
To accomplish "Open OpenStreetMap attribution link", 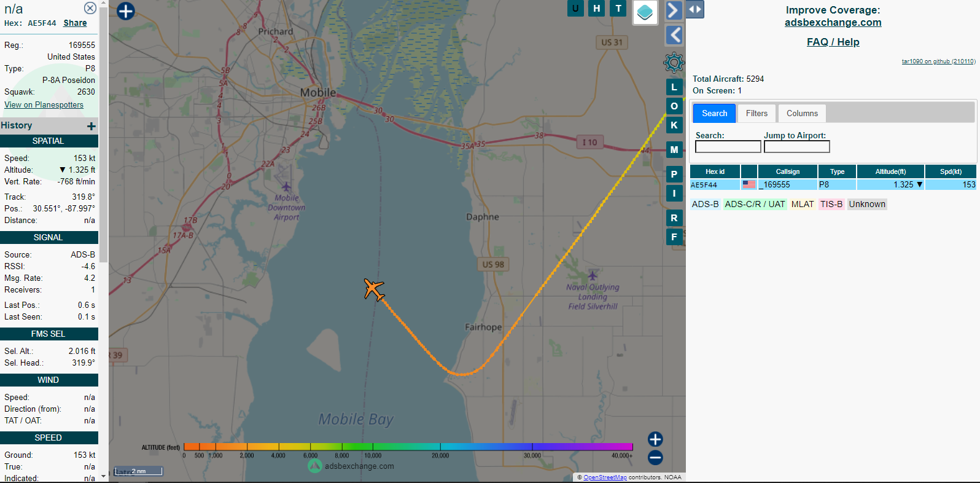I will click(x=605, y=477).
